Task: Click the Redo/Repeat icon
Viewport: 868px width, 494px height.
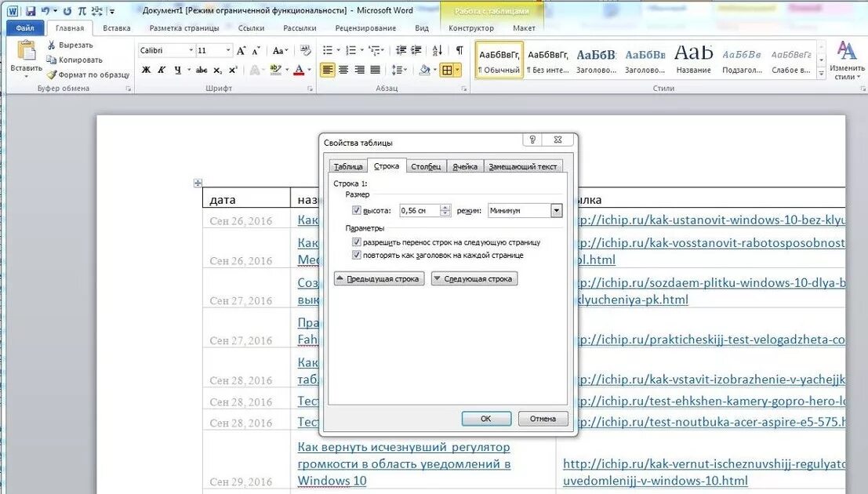Action: click(x=67, y=10)
